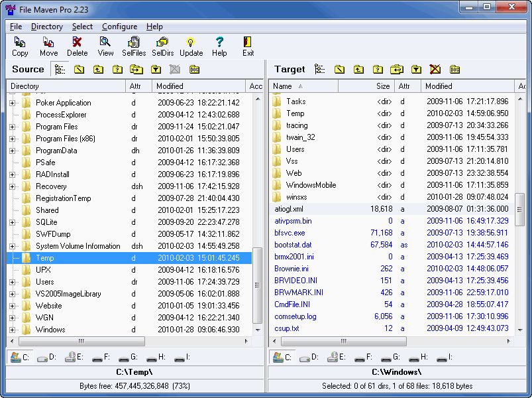
Task: Click the Source Modified column header
Action: point(199,86)
